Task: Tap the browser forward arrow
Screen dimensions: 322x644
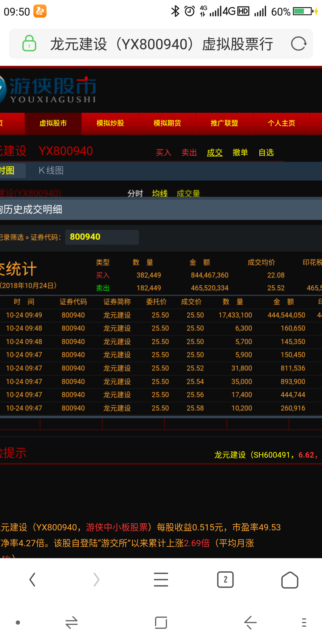Action: tap(96, 580)
